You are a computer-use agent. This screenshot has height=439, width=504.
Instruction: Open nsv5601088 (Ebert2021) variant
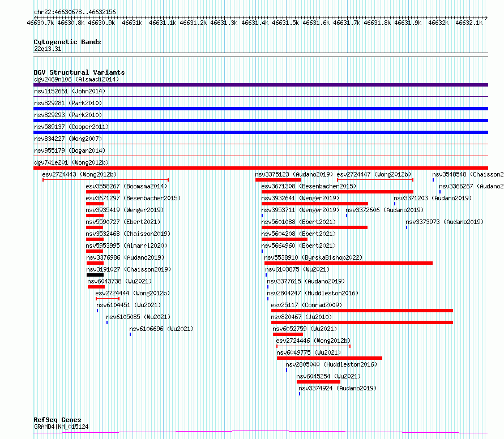click(x=298, y=222)
